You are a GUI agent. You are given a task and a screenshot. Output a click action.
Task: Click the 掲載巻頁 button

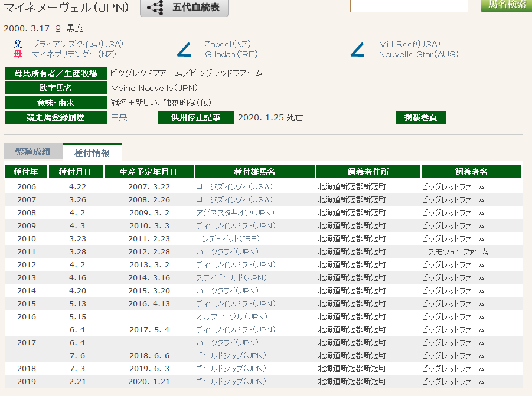click(420, 117)
